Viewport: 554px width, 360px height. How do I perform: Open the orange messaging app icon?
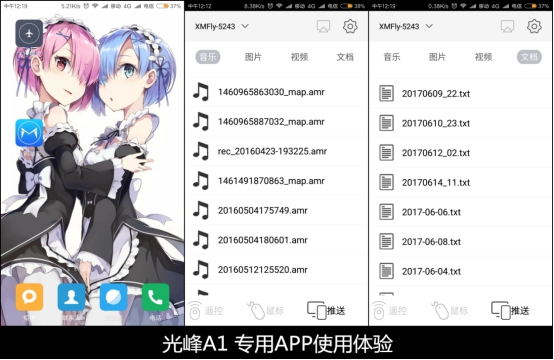click(x=29, y=297)
